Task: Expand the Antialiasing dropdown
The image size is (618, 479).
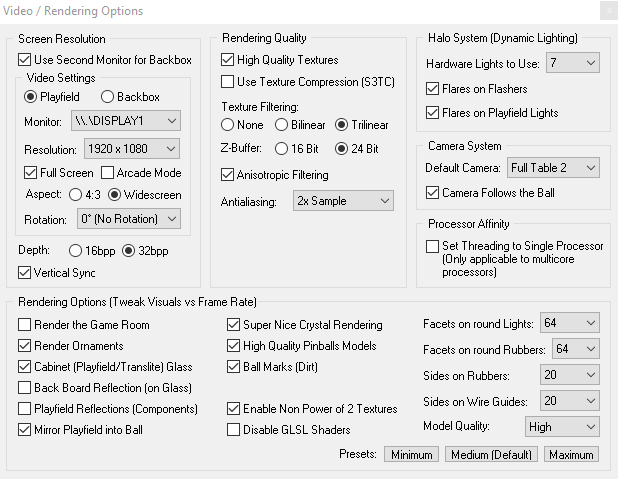Action: (x=343, y=201)
